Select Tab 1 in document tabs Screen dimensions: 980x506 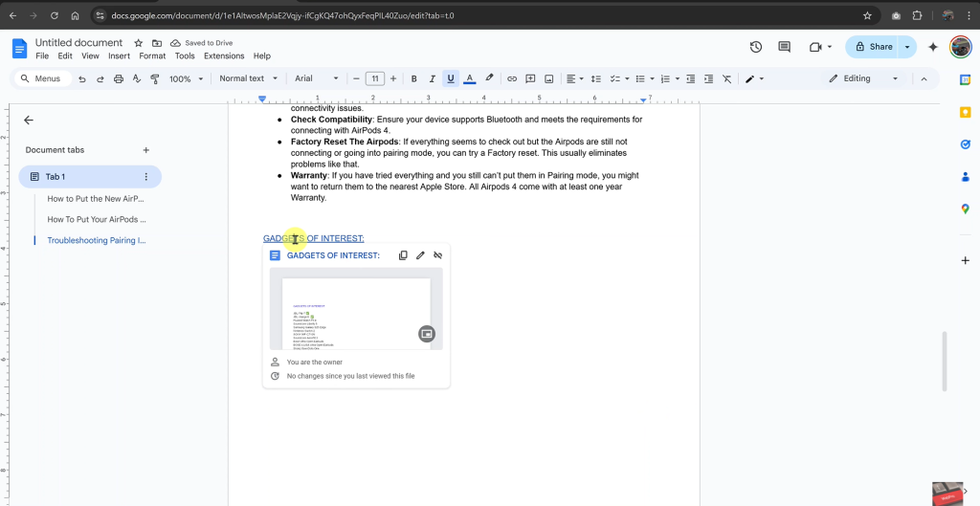click(90, 177)
